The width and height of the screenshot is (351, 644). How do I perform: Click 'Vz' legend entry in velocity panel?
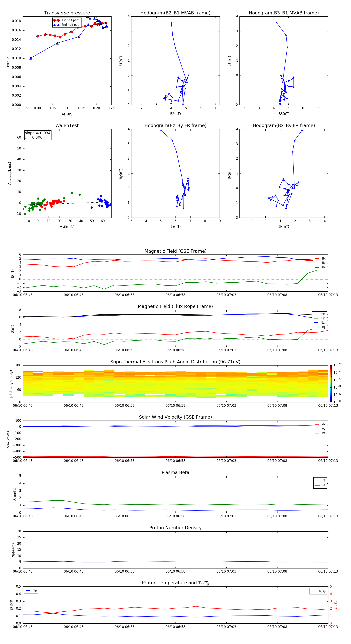(320, 433)
